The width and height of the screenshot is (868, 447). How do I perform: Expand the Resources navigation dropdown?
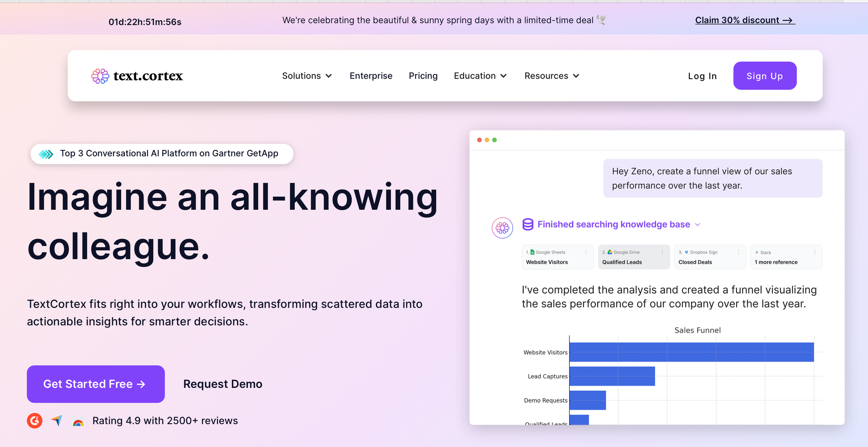[552, 76]
